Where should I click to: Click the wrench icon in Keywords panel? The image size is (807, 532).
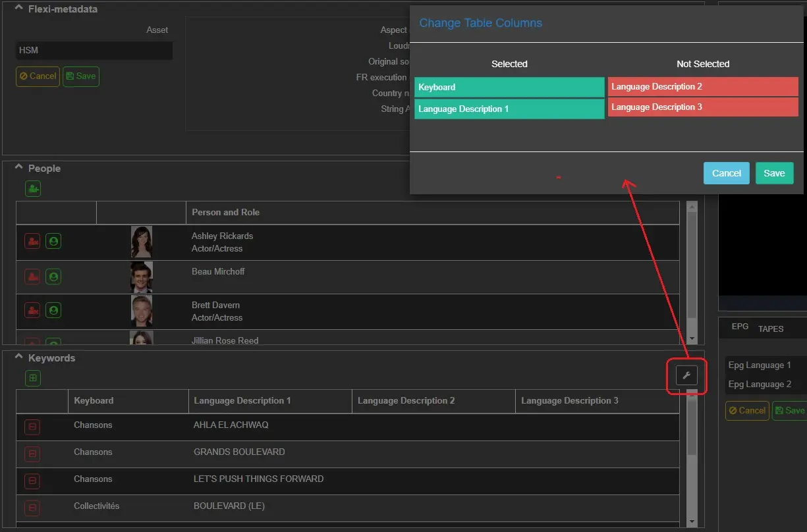(x=686, y=376)
